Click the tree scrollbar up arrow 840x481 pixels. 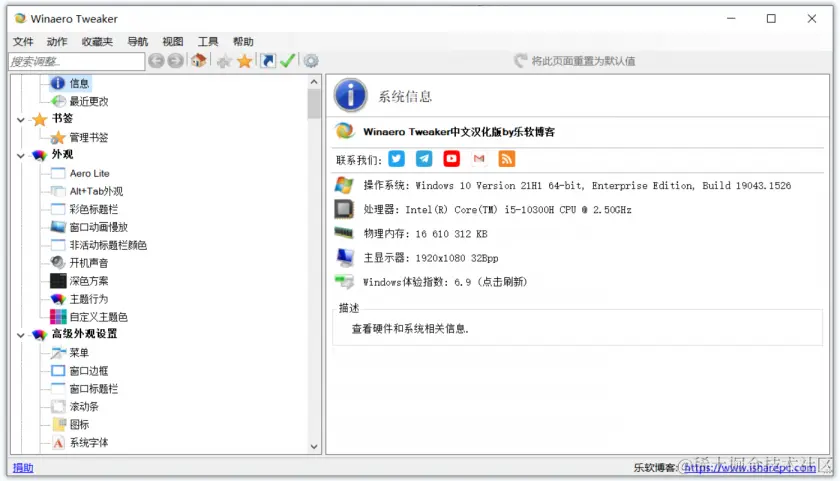click(x=314, y=82)
